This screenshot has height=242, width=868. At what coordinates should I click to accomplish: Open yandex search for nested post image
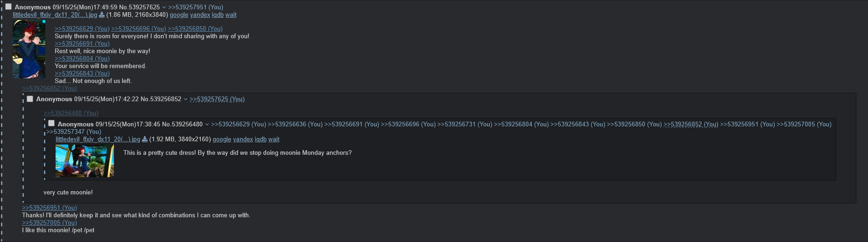[x=243, y=139]
